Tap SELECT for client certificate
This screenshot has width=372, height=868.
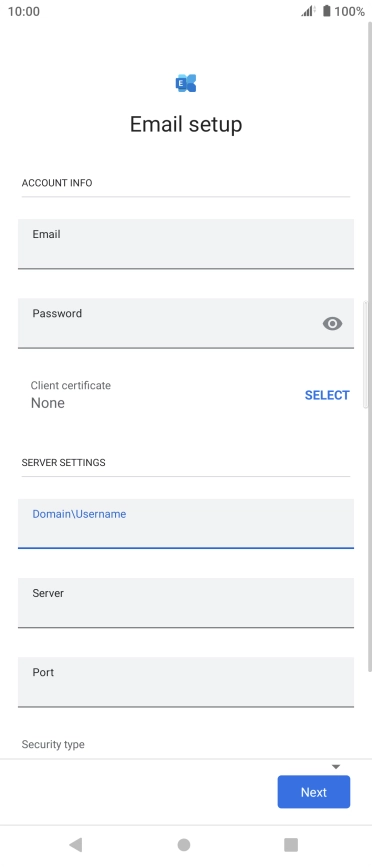[327, 395]
